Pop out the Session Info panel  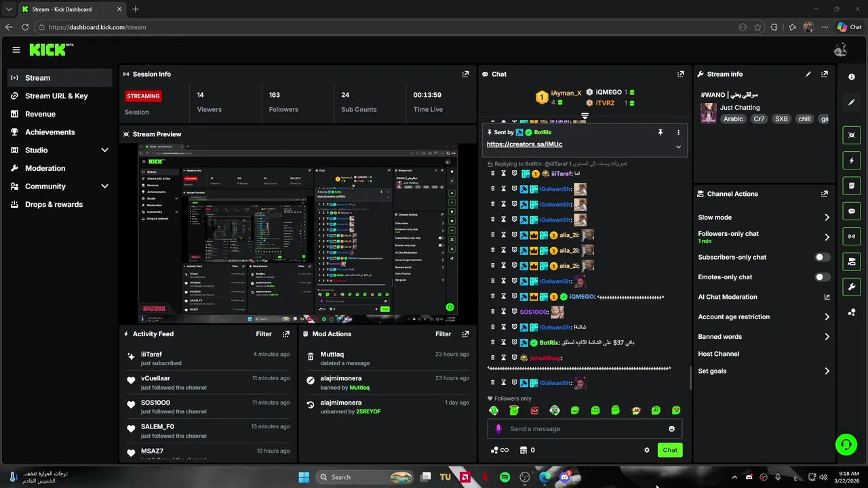tap(465, 74)
